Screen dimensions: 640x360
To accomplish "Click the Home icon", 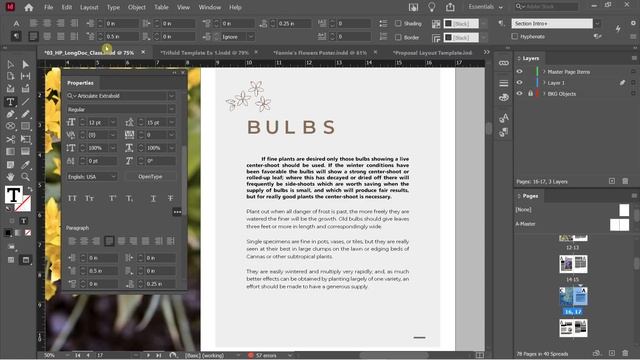I will point(29,7).
